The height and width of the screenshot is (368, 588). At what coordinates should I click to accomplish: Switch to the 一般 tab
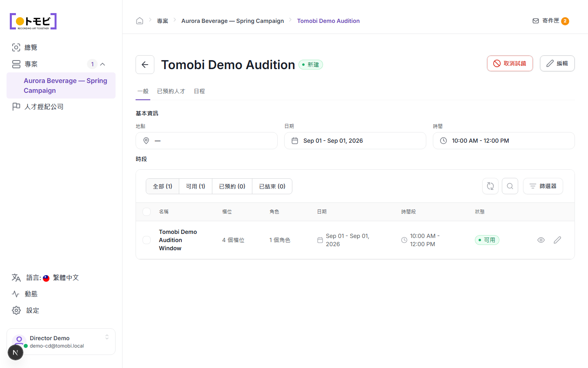pos(143,91)
